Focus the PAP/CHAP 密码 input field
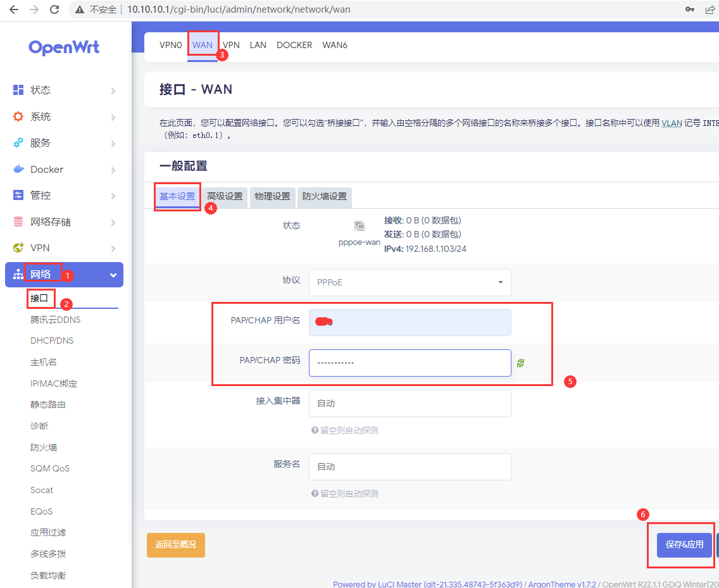The height and width of the screenshot is (588, 719). 410,363
